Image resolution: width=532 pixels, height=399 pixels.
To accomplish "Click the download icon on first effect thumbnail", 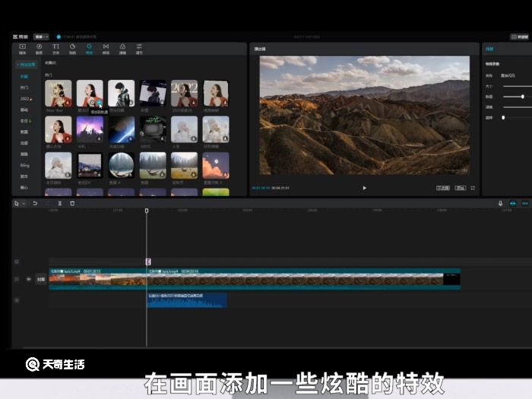I will (68, 103).
